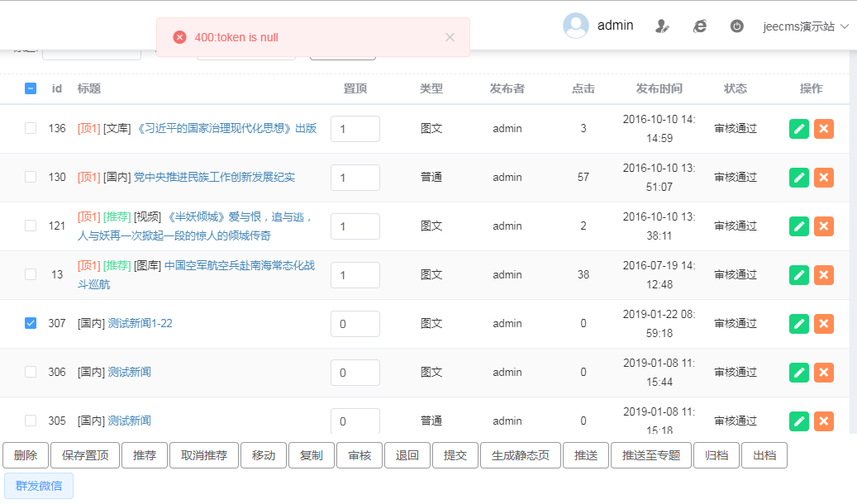Toggle the select-all checkbox in table header
Screen dimensions: 857x504
31,88
